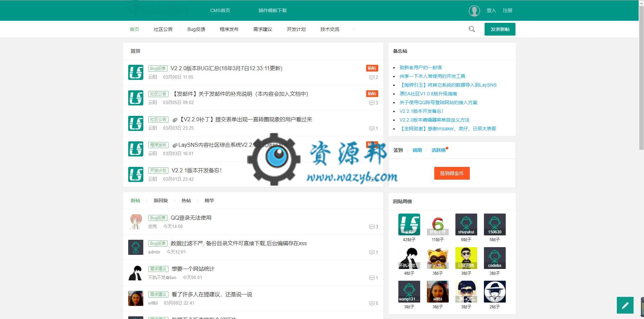Open the 精帖 badge on V2.2.0版本BUG汇总 post

(372, 68)
